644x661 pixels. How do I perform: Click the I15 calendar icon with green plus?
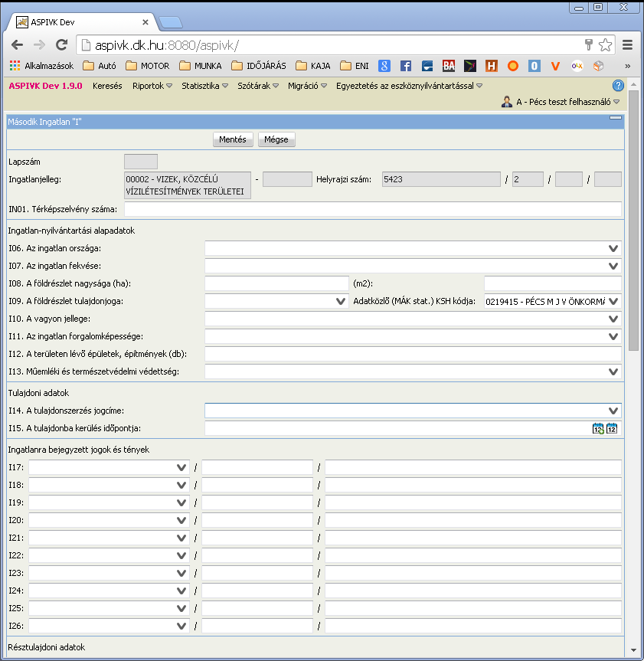(598, 428)
